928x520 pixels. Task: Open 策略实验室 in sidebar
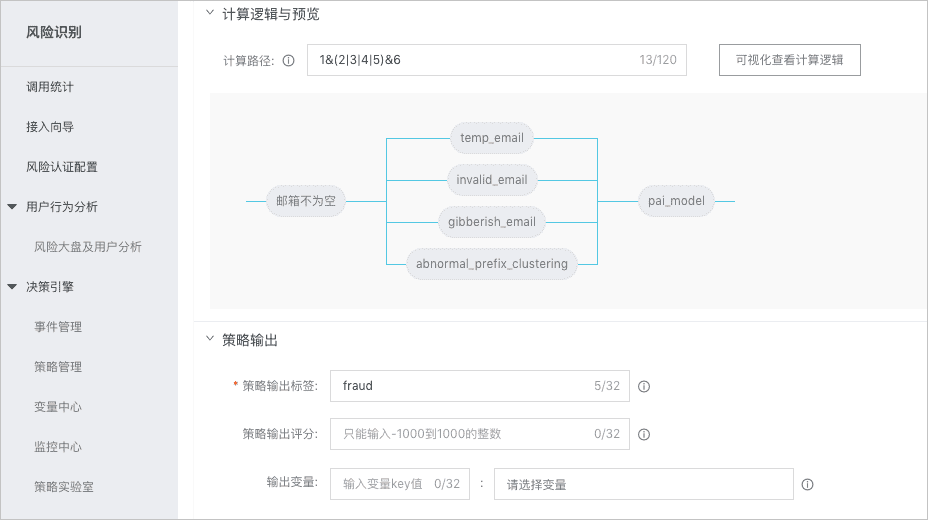64,487
